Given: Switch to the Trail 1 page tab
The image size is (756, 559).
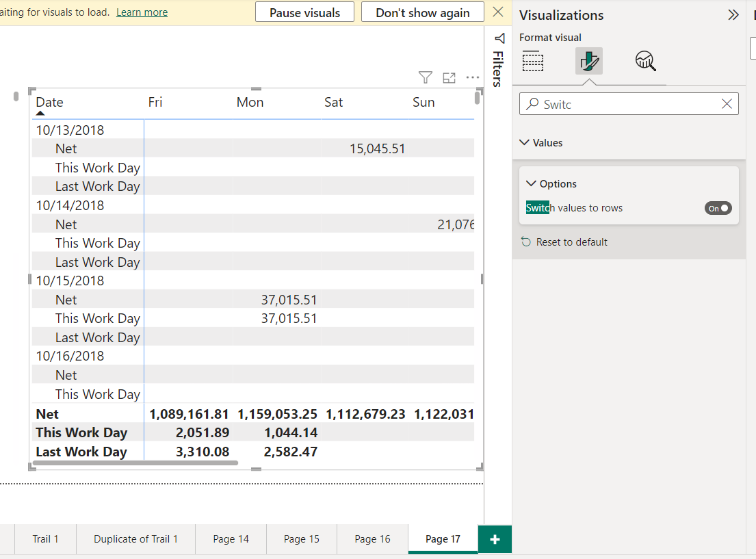Looking at the screenshot, I should [x=45, y=538].
